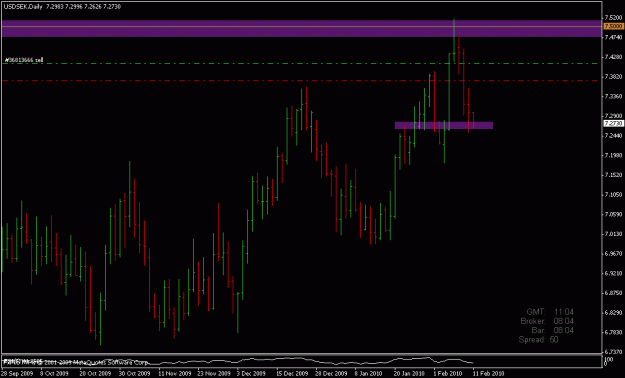
Task: Click the 1 Feb 2010 date label
Action: coord(448,374)
